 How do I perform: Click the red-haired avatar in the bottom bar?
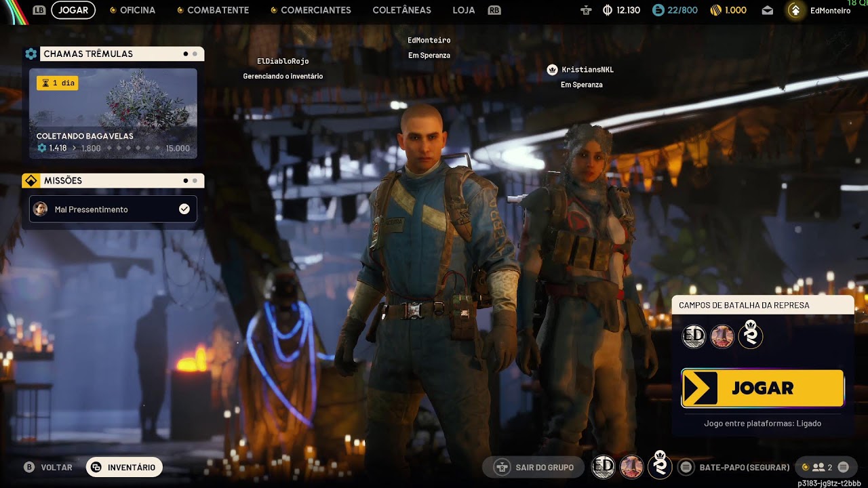click(x=632, y=466)
